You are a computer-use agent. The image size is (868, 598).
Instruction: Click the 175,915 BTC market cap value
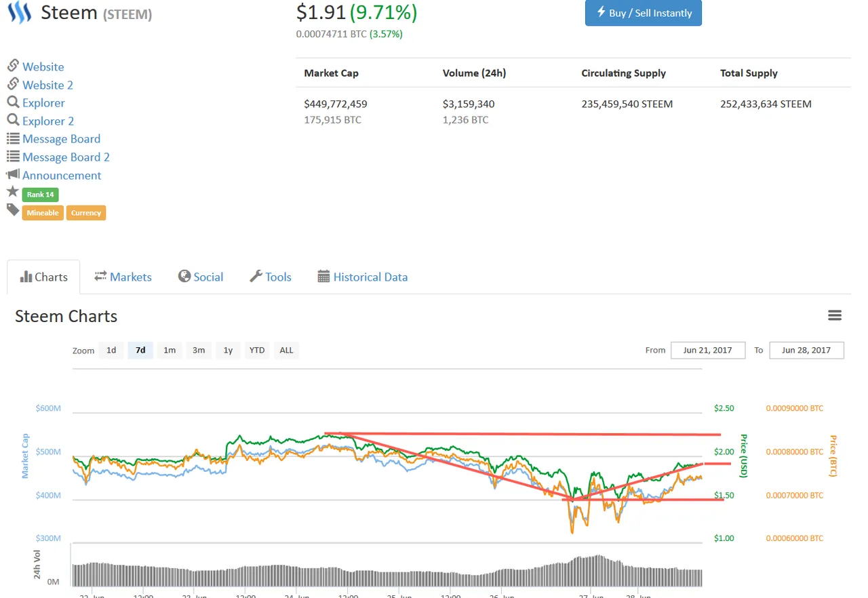(332, 120)
